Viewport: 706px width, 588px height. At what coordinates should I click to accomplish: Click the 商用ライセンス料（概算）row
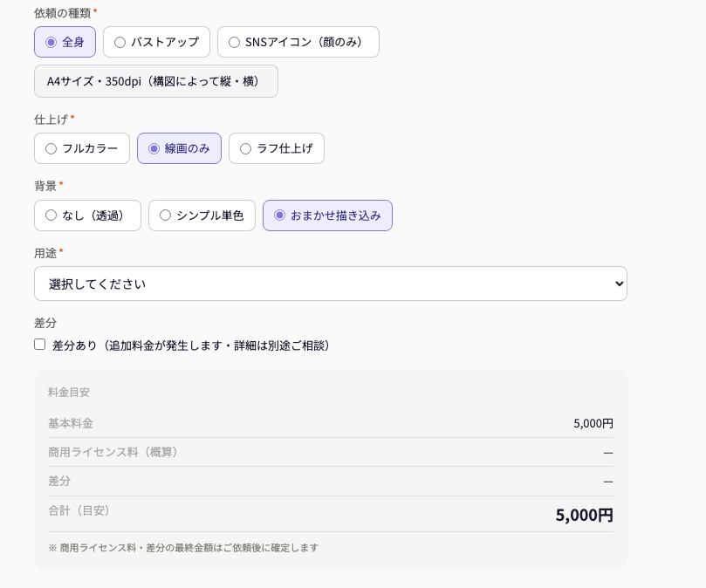tap(331, 452)
